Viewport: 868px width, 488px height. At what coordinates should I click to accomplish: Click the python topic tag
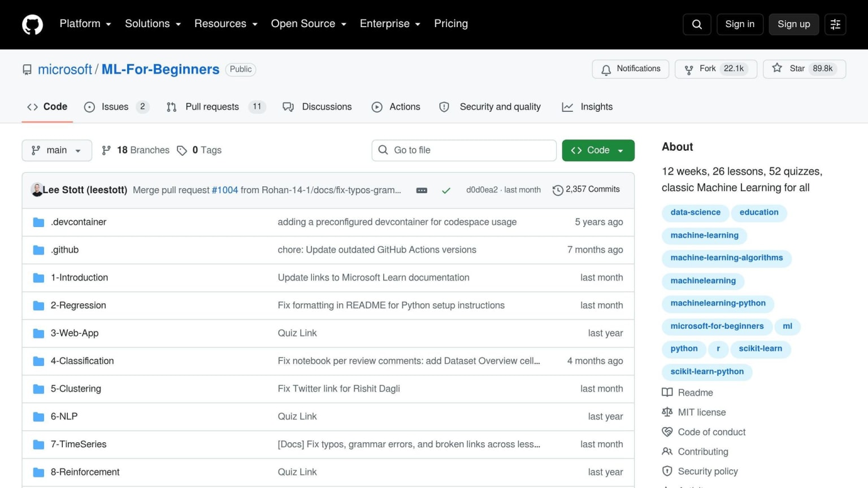coord(684,348)
